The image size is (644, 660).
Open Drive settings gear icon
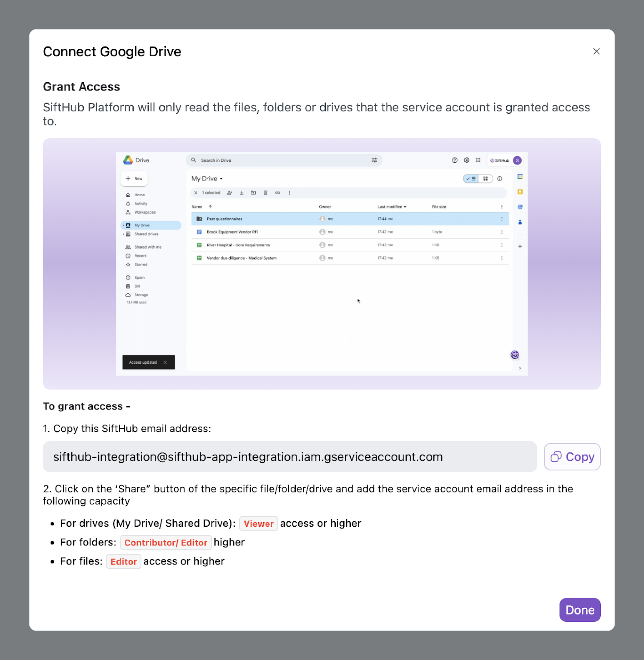[x=466, y=160]
